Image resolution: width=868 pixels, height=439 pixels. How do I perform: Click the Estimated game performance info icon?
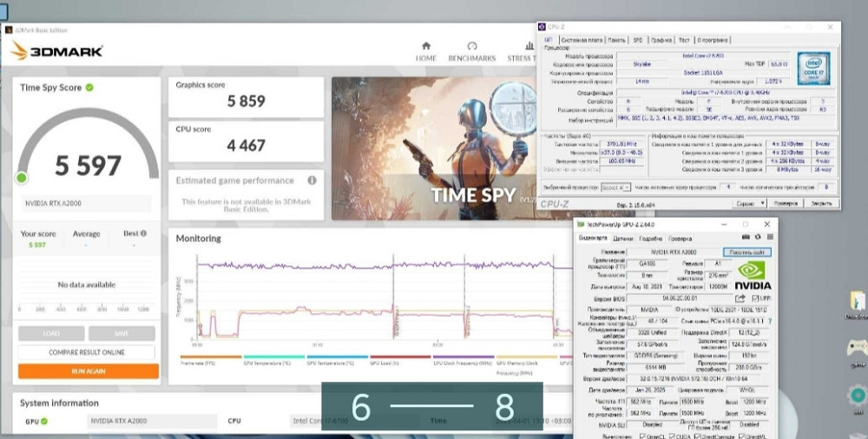pos(312,180)
